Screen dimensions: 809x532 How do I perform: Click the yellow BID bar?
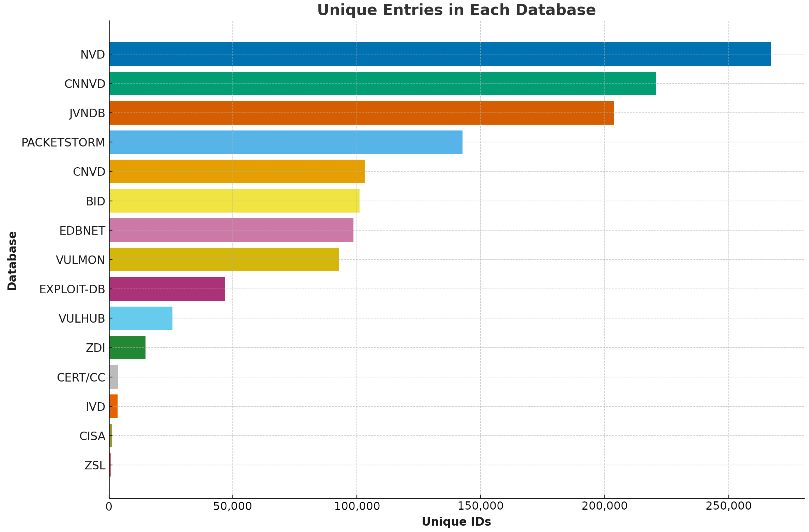click(234, 201)
